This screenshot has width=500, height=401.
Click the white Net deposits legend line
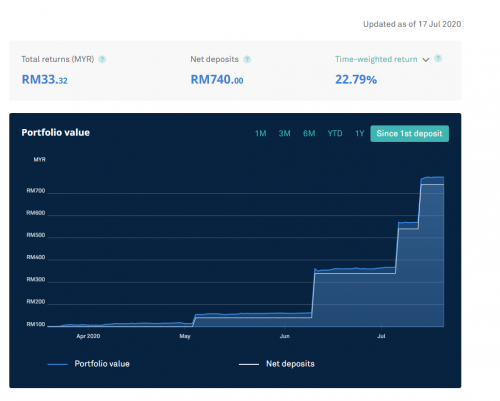(249, 364)
